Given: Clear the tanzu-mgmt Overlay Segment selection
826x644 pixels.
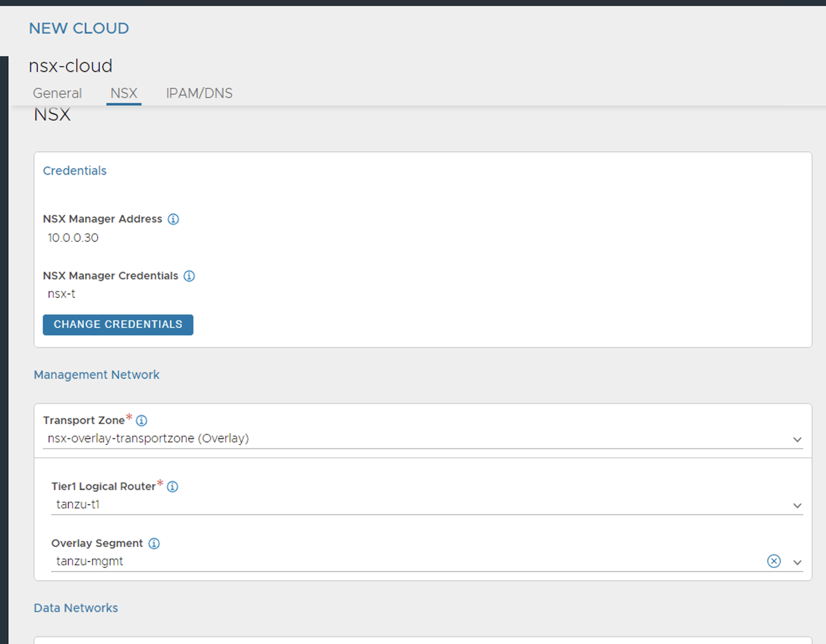Looking at the screenshot, I should [774, 561].
